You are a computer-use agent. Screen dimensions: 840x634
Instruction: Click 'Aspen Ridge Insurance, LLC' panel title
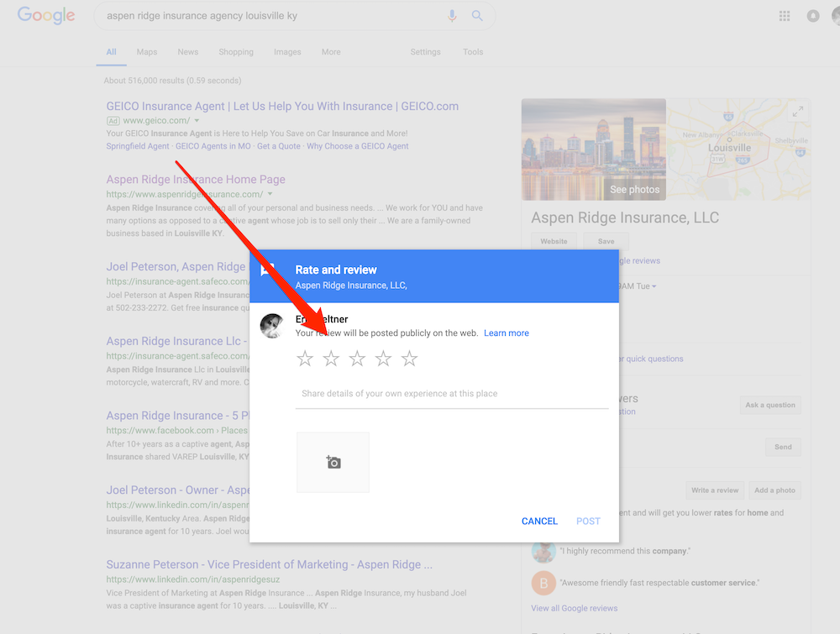(x=625, y=217)
